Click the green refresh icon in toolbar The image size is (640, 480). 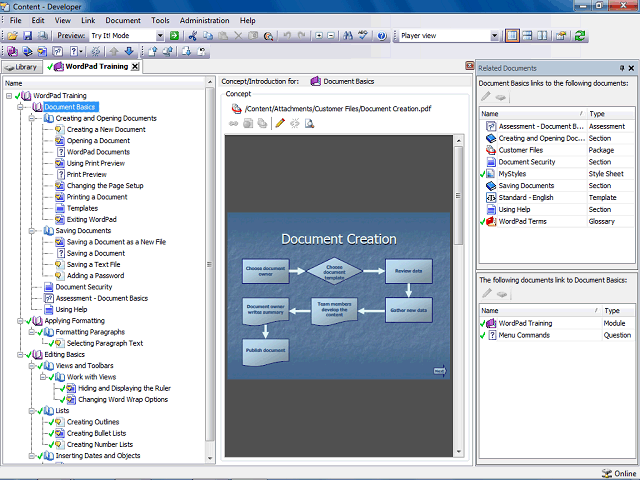pos(580,36)
